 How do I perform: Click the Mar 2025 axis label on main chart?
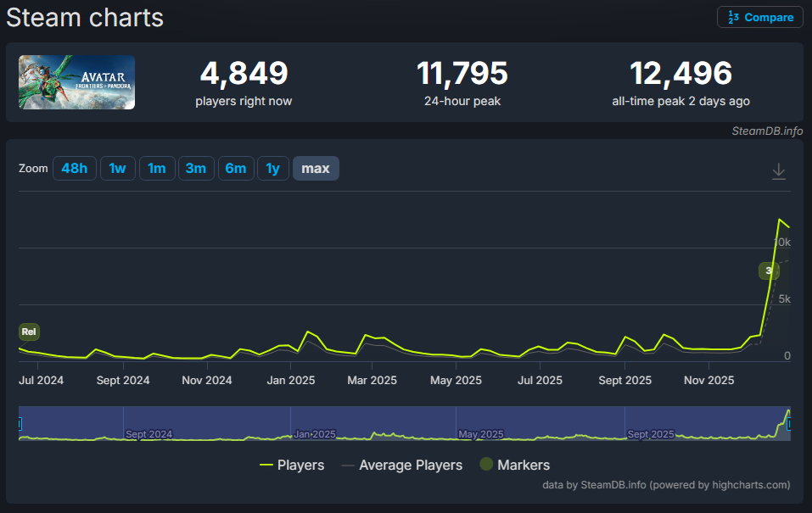point(372,381)
